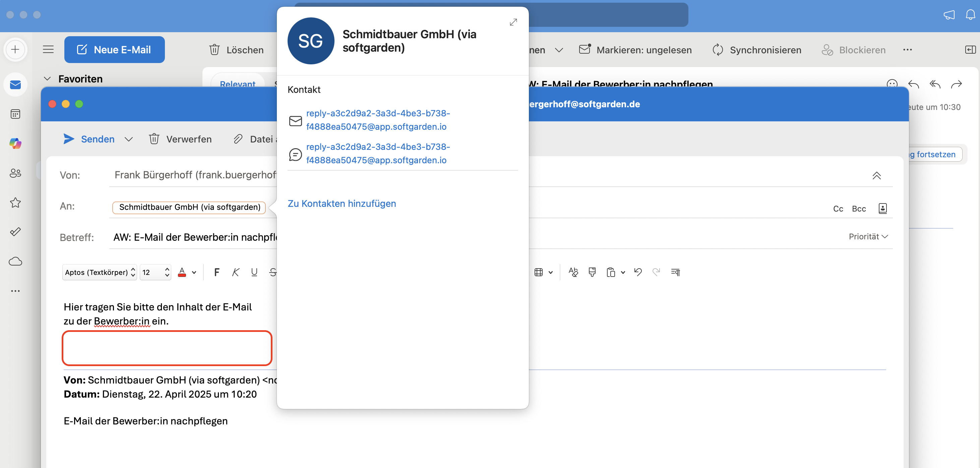980x468 pixels.
Task: Open the address book icon
Action: (882, 208)
